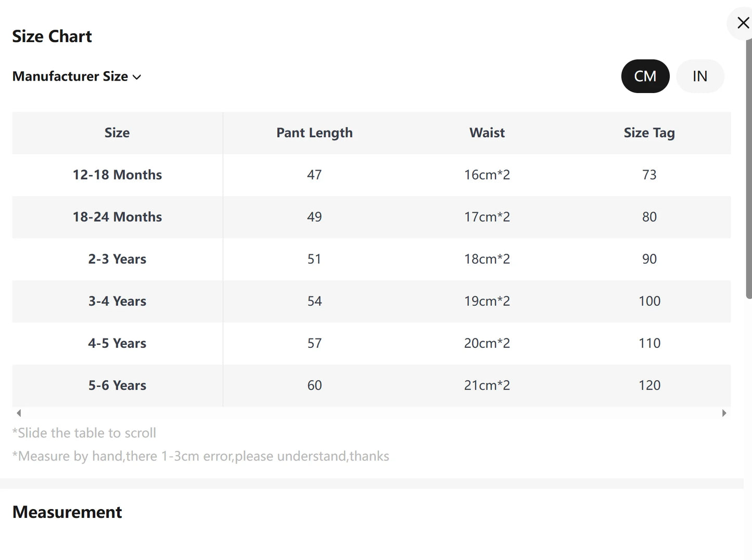Click the vertical scrollbar thumb
The image size is (752, 560).
748,166
